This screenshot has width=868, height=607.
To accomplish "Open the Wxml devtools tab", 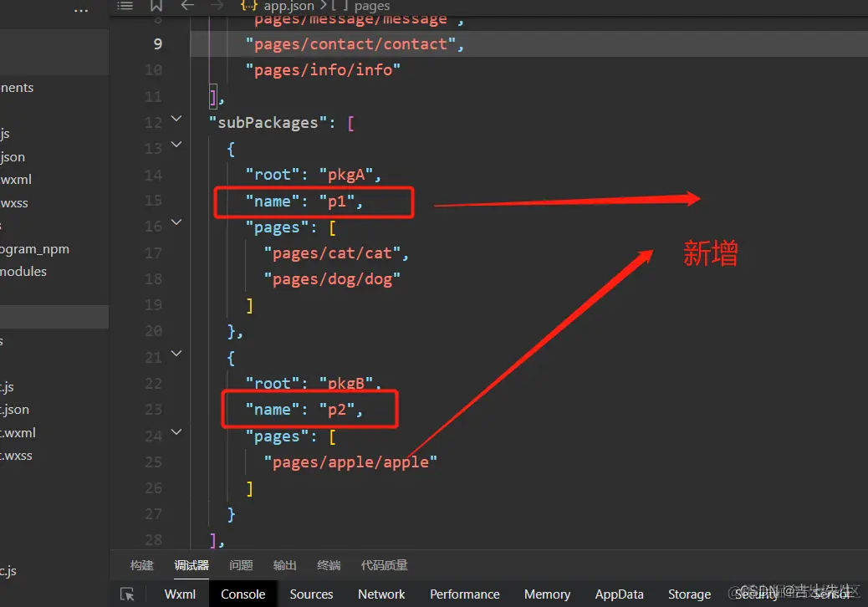I will tap(180, 594).
